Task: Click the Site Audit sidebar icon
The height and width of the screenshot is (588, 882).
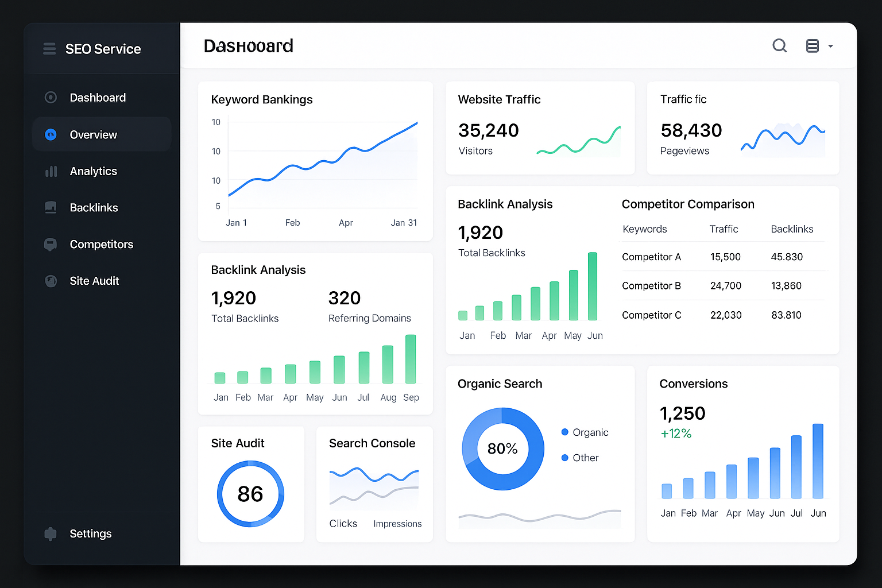Action: tap(51, 281)
